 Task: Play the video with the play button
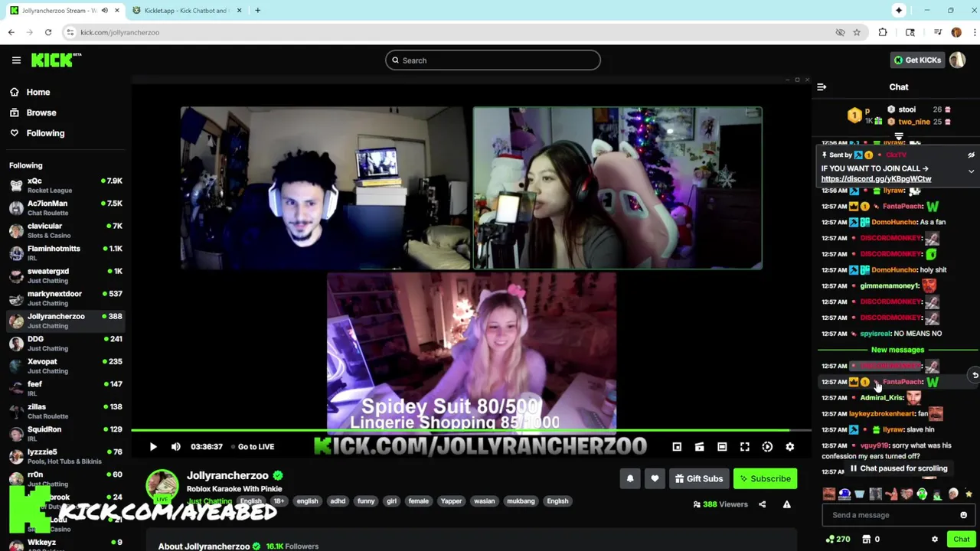(153, 447)
